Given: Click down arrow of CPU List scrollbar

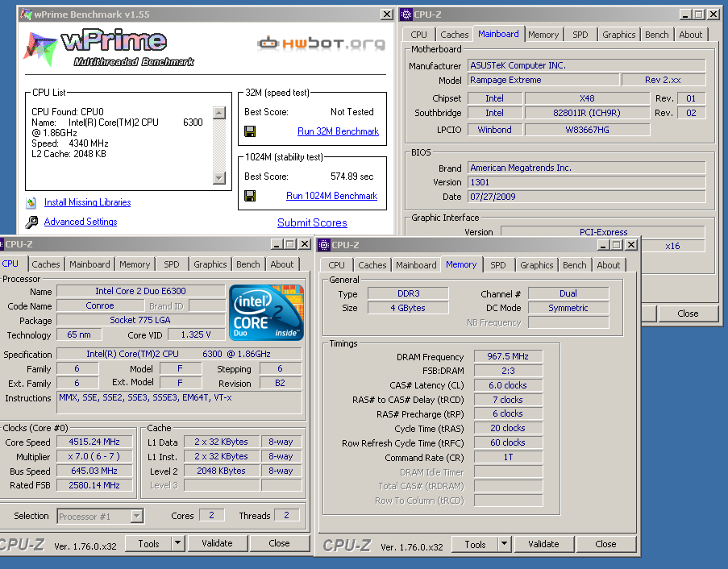Looking at the screenshot, I should click(x=219, y=177).
